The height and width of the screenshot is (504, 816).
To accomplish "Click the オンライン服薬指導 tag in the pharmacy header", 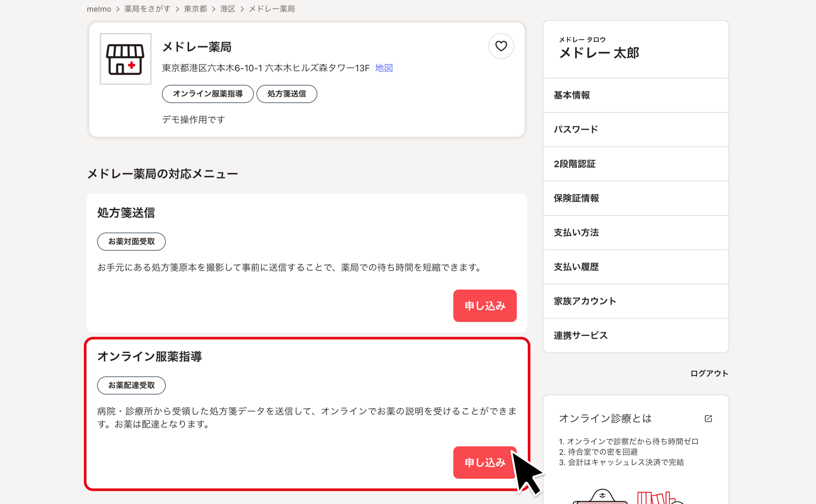I will tap(207, 94).
